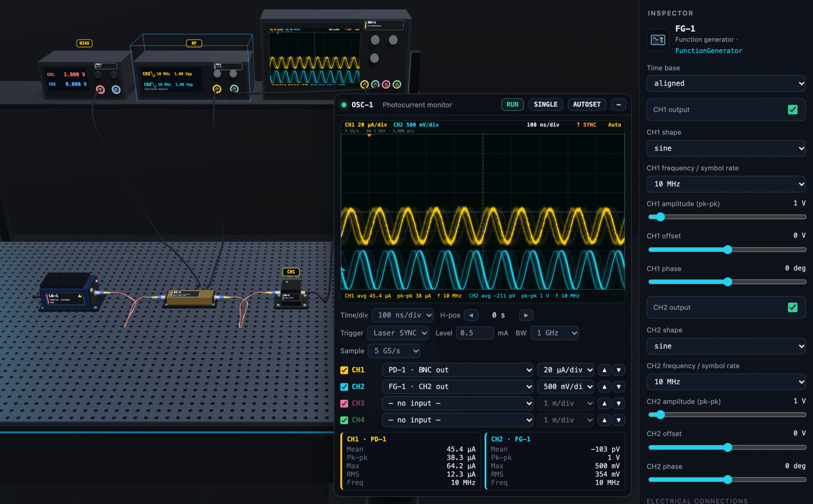Open the CH1 shape dropdown
This screenshot has width=813, height=504.
[726, 148]
